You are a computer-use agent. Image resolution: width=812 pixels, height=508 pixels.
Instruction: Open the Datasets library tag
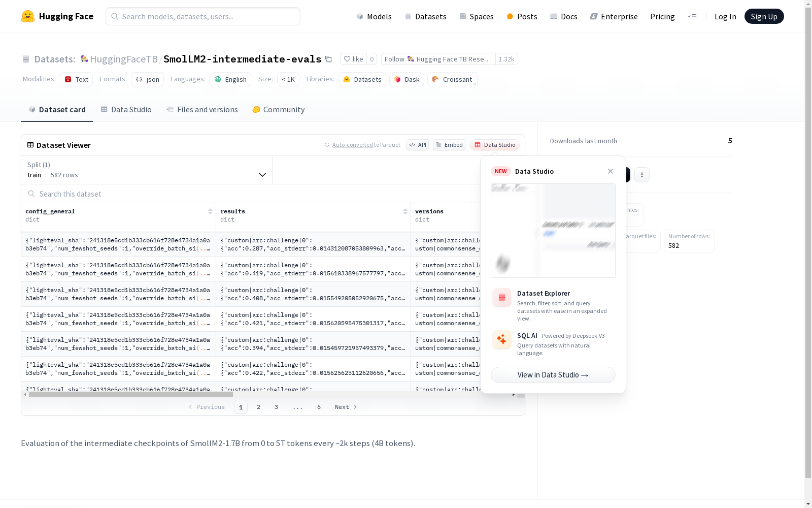click(362, 79)
